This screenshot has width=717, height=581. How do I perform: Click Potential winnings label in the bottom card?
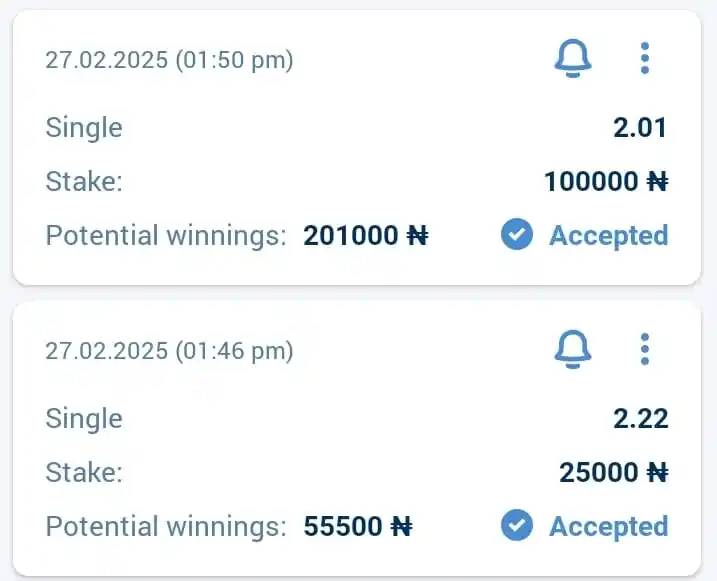[166, 527]
